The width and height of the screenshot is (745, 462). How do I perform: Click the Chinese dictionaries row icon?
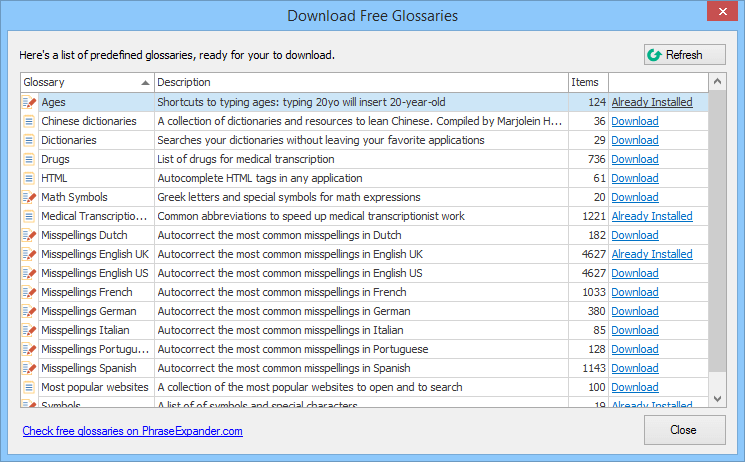coord(29,121)
